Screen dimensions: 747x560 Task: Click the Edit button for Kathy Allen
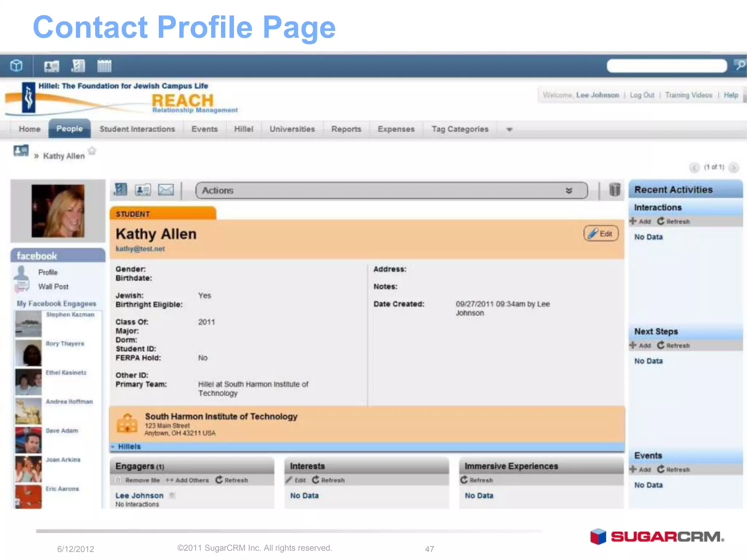point(601,234)
